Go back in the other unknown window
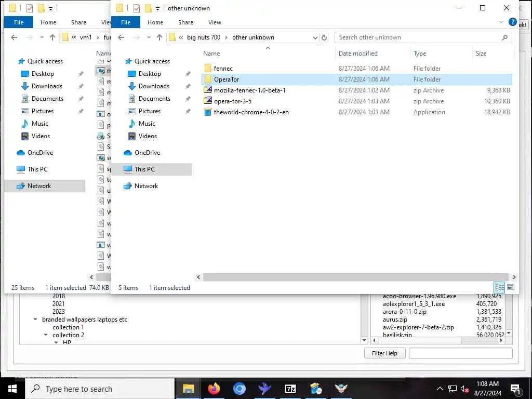The image size is (532, 399). pos(121,37)
